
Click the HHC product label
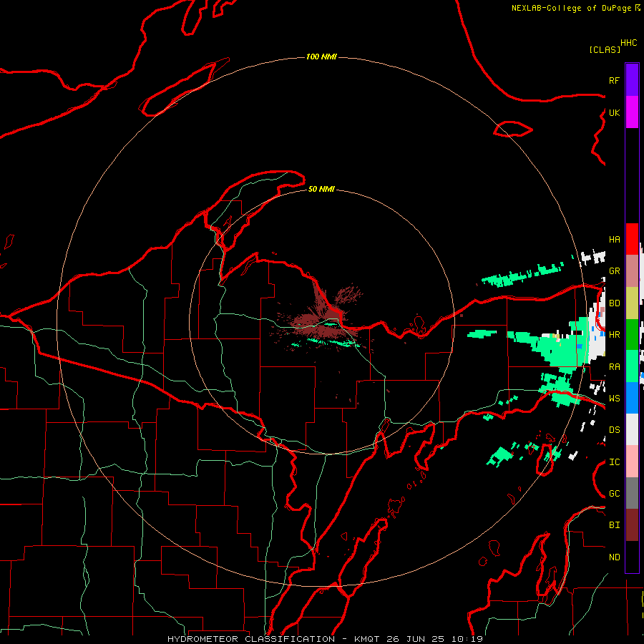(629, 43)
